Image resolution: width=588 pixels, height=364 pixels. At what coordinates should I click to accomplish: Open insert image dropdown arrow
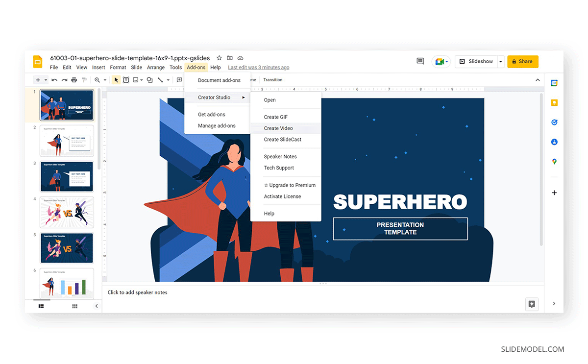[142, 80]
